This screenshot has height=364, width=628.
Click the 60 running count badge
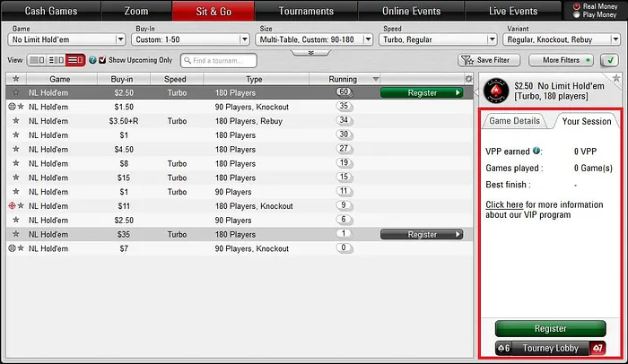tap(344, 92)
